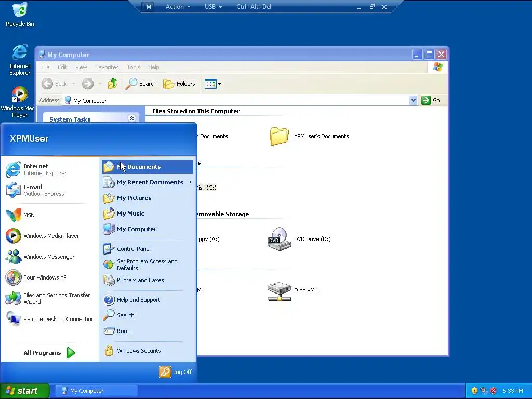The image size is (532, 399).
Task: Collapse System Tasks panel chevron
Action: 131,118
